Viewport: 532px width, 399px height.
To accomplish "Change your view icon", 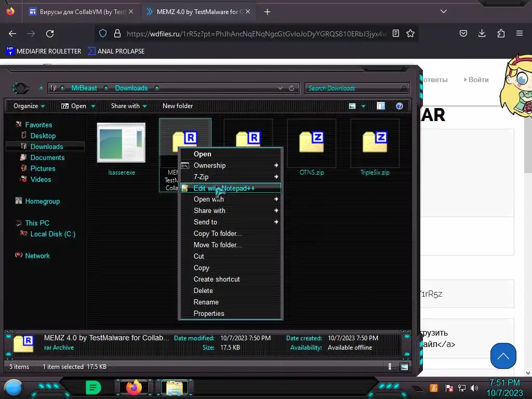I will pos(352,106).
